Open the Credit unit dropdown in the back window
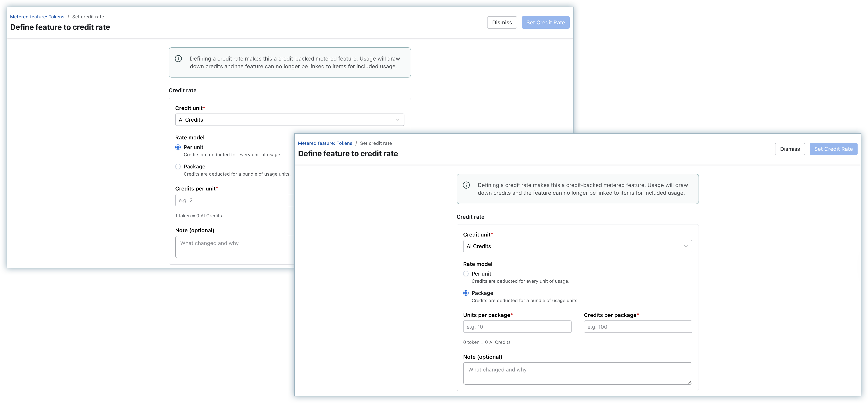Image resolution: width=868 pixels, height=403 pixels. (289, 120)
